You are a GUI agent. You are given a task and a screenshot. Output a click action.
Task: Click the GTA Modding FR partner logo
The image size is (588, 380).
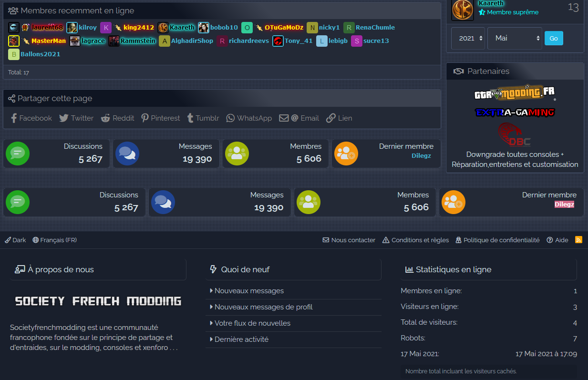(x=515, y=93)
